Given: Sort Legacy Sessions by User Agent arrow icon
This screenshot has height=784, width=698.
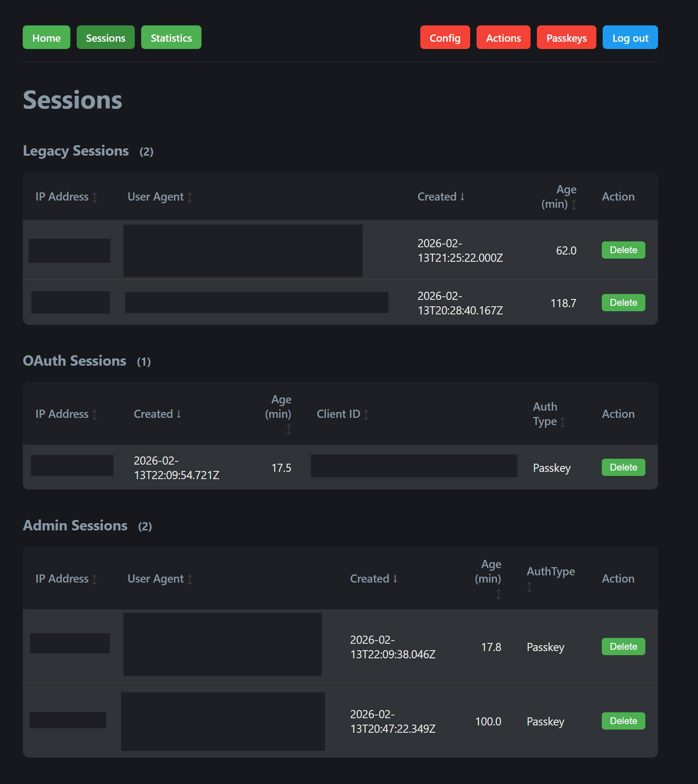Looking at the screenshot, I should (x=190, y=197).
